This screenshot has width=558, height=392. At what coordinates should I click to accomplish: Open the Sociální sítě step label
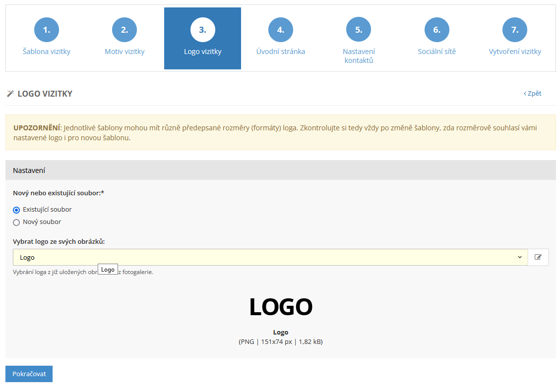click(x=436, y=52)
